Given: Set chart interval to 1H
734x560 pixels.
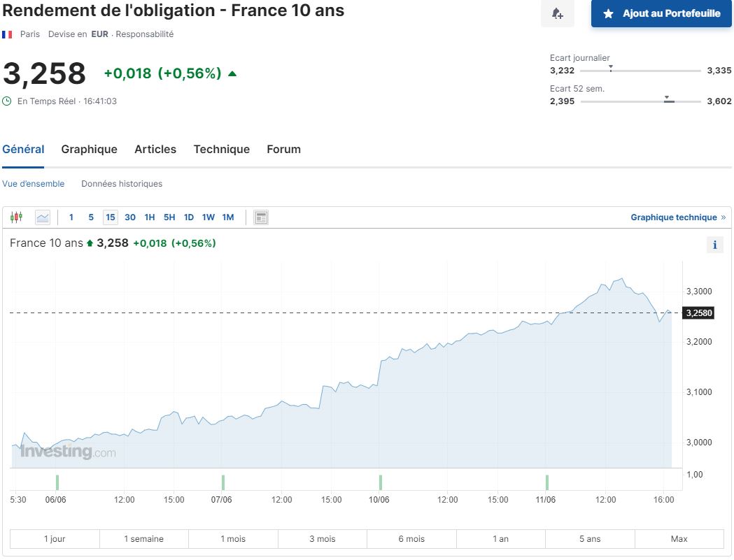Looking at the screenshot, I should point(149,217).
